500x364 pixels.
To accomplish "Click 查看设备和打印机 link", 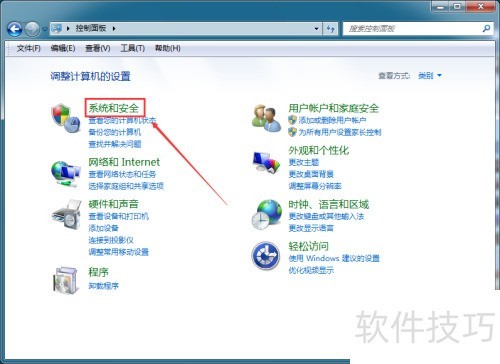I will 118,216.
